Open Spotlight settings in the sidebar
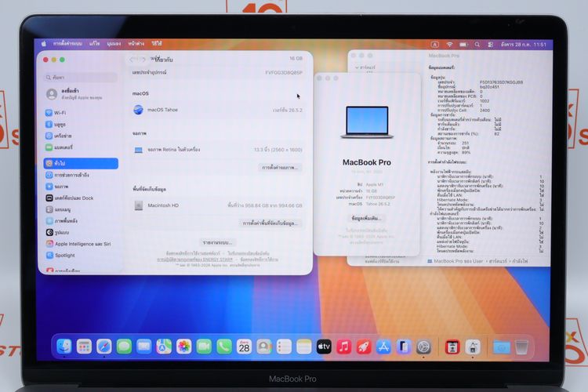This screenshot has height=392, width=588. click(x=60, y=256)
